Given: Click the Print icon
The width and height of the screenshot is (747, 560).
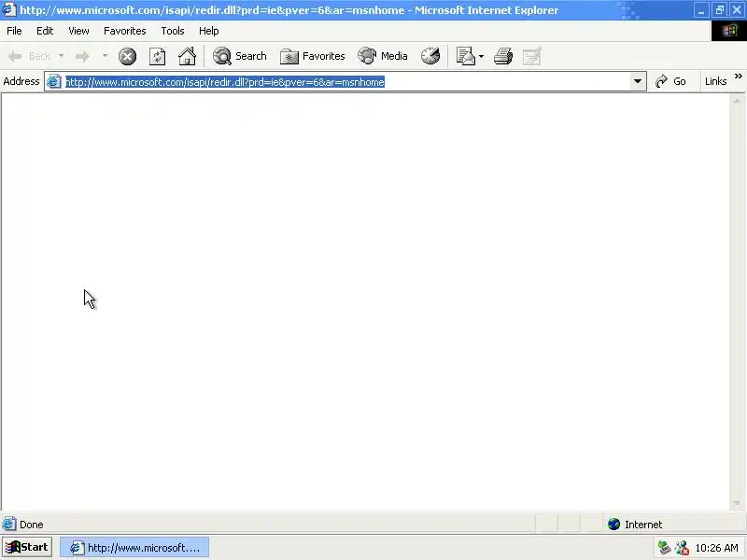Looking at the screenshot, I should pos(503,56).
